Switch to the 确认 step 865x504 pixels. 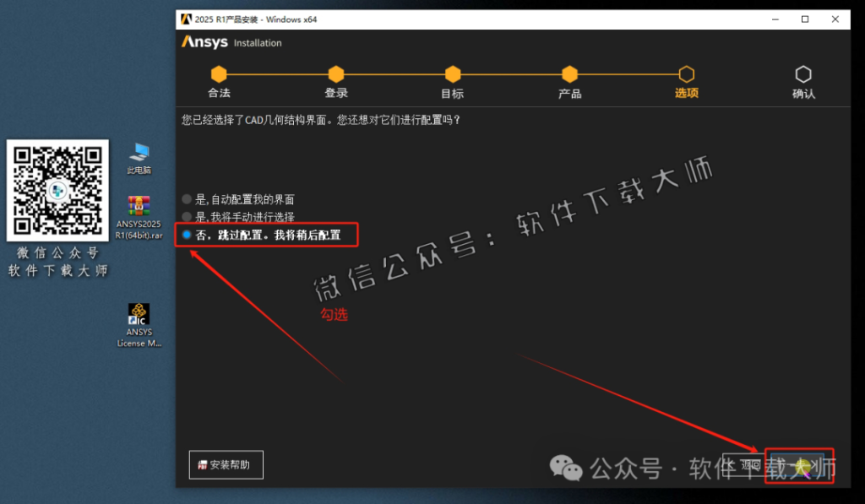(x=802, y=74)
